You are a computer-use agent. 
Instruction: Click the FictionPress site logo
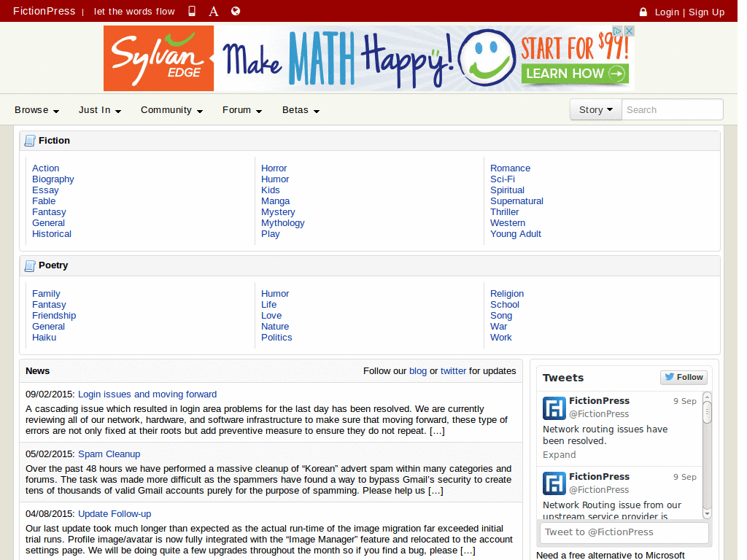tap(44, 11)
